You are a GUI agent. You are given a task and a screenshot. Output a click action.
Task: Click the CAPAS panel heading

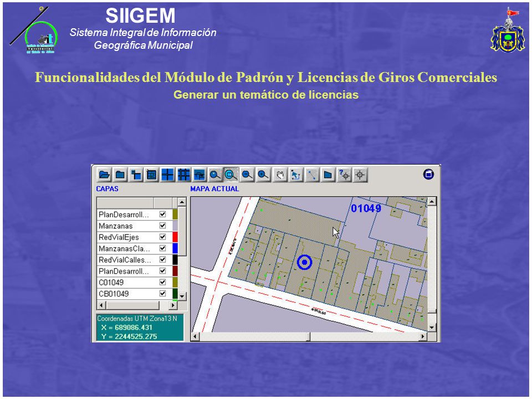pyautogui.click(x=107, y=189)
